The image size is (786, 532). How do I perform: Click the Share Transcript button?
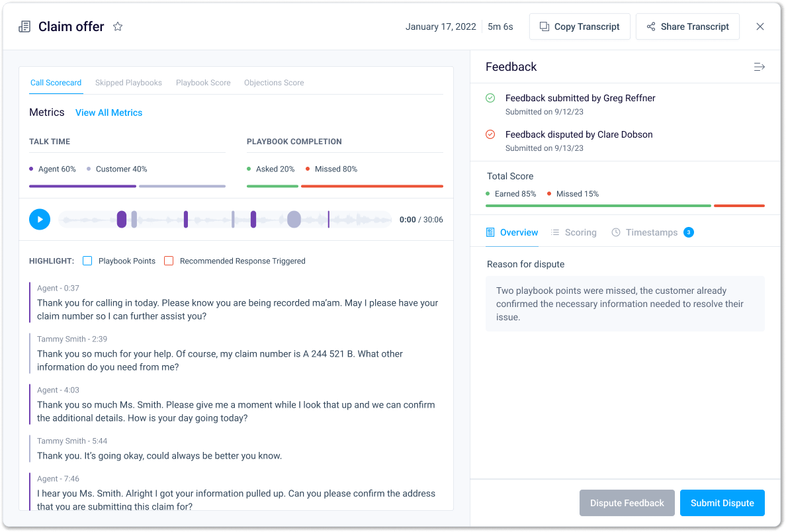point(687,26)
